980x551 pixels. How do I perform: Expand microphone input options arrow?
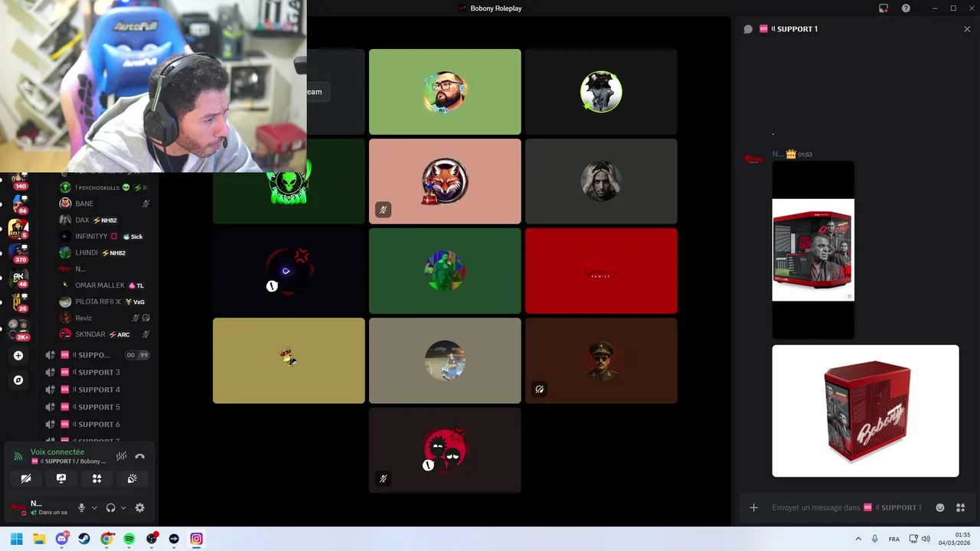coord(94,507)
